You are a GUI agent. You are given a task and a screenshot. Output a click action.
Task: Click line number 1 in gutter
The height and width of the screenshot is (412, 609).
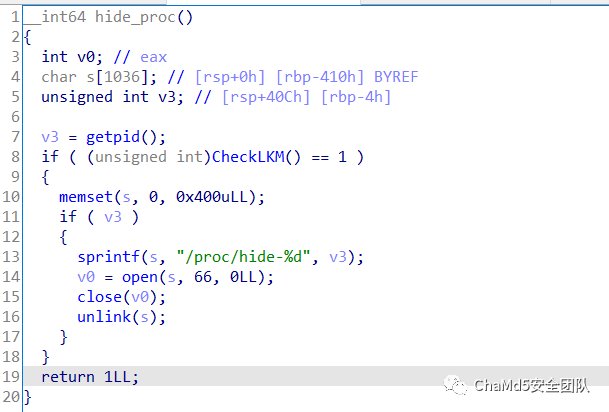(15, 17)
